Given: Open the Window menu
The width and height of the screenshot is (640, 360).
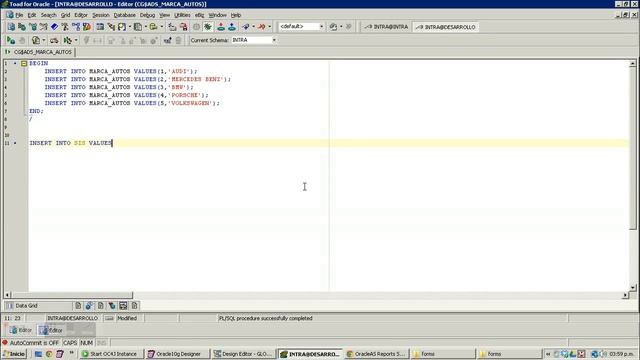Looking at the screenshot, I should (218, 15).
